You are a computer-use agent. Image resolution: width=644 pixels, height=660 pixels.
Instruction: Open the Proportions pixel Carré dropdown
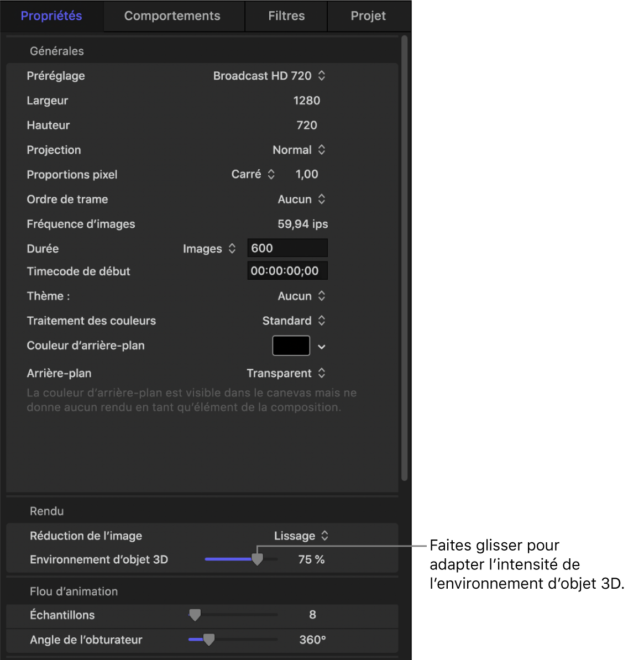tap(253, 174)
